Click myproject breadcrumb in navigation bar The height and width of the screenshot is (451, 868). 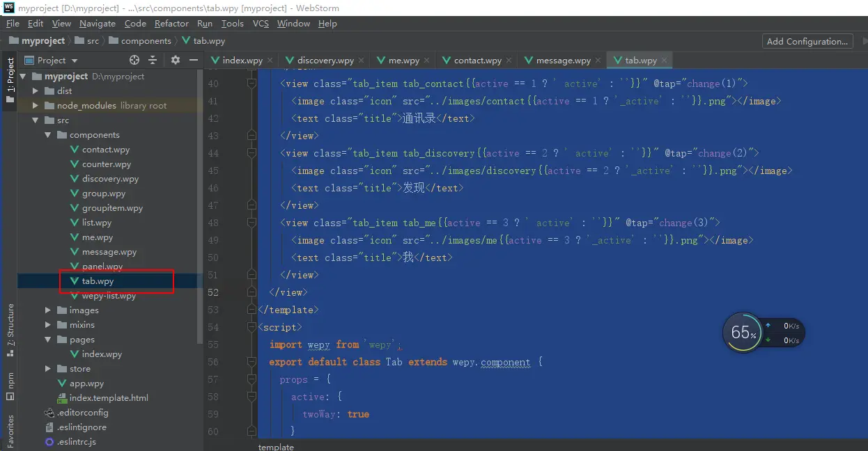click(36, 41)
